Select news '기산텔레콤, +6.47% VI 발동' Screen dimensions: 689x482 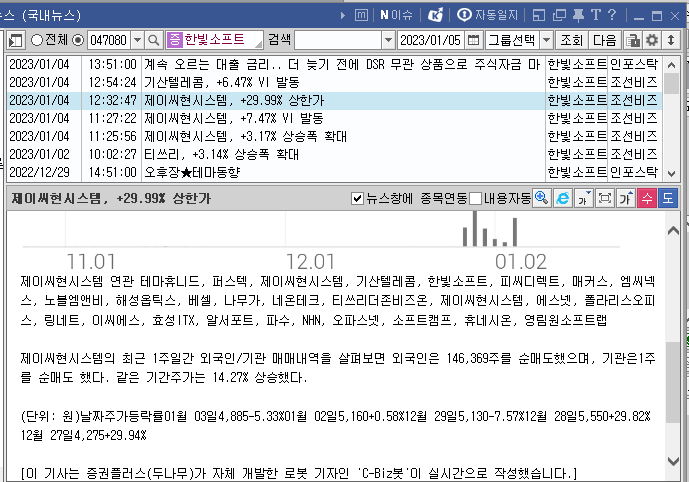pos(334,83)
